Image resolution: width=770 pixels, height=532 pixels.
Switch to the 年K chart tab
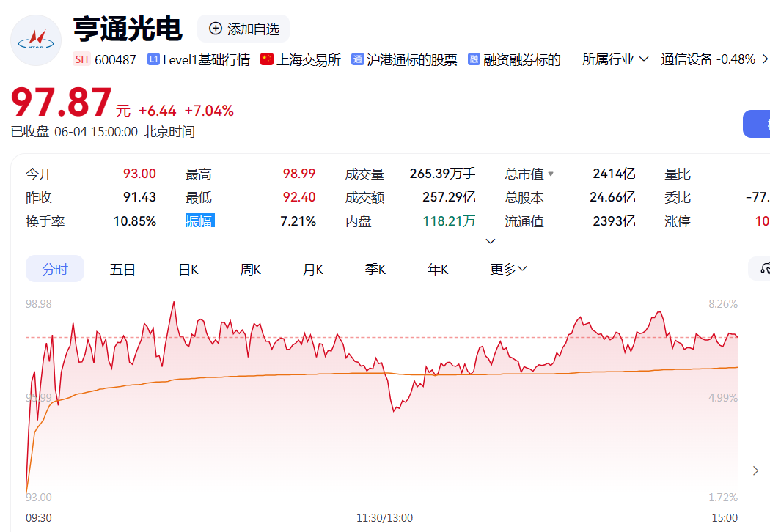(x=438, y=269)
